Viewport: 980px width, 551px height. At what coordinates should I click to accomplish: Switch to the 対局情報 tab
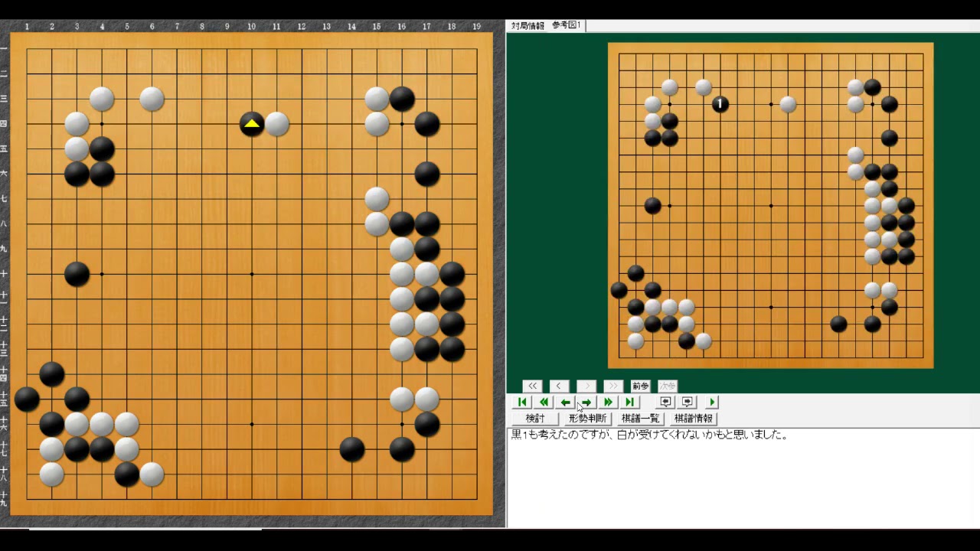pyautogui.click(x=528, y=25)
